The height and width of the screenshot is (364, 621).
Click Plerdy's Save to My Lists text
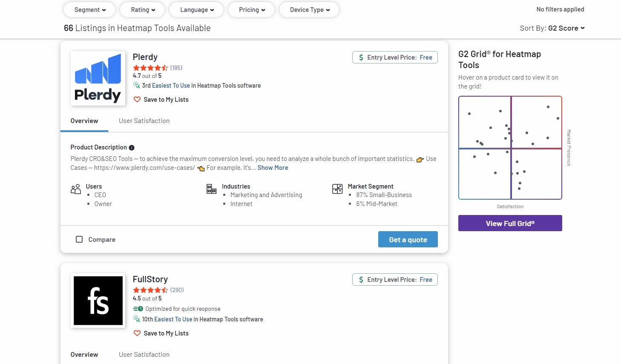pos(166,100)
